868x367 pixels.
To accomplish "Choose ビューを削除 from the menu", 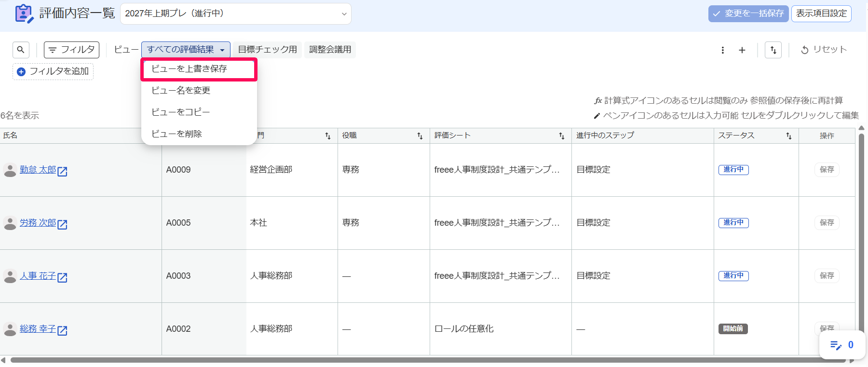I will [199, 134].
